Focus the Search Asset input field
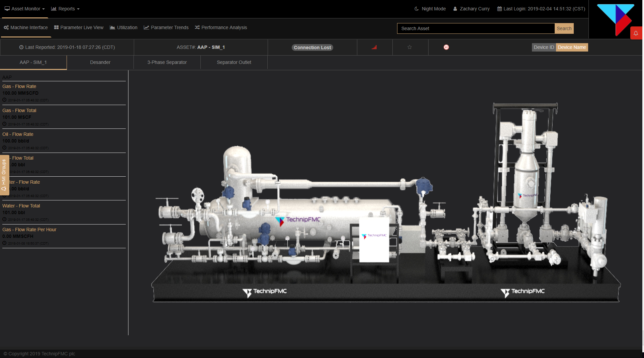This screenshot has height=358, width=644. pos(476,28)
